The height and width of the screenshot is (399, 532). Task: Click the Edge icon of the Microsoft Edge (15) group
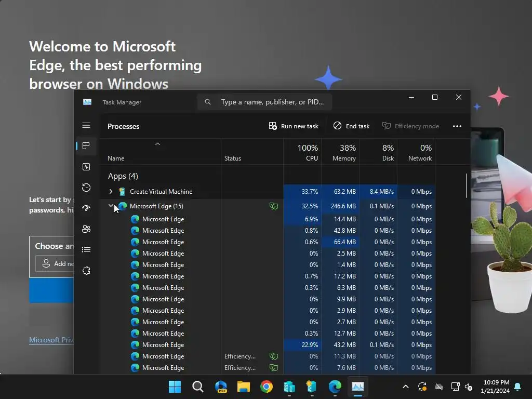123,206
